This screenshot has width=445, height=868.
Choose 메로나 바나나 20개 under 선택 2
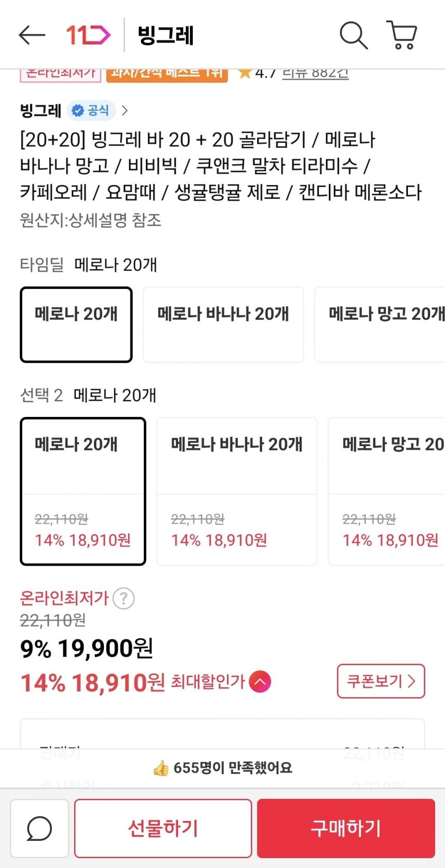click(237, 491)
